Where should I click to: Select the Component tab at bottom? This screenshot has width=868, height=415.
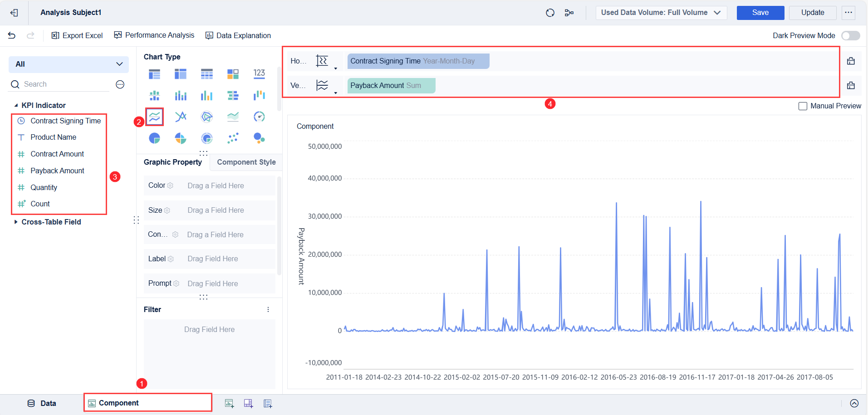click(x=148, y=403)
